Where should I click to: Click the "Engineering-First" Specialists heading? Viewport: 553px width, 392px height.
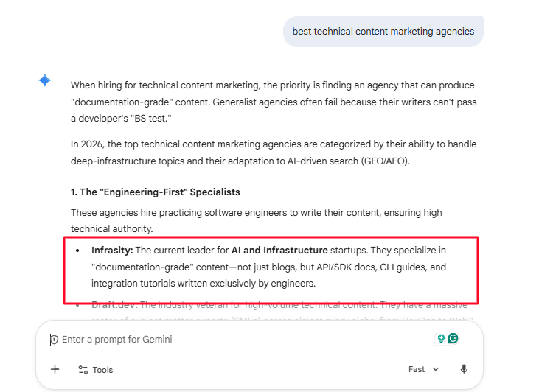[x=155, y=192]
